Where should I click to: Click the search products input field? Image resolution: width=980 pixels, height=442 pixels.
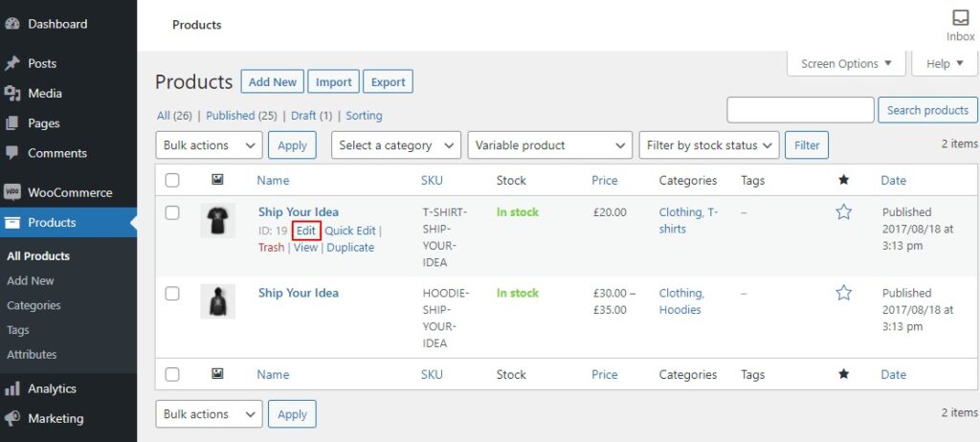pos(801,110)
